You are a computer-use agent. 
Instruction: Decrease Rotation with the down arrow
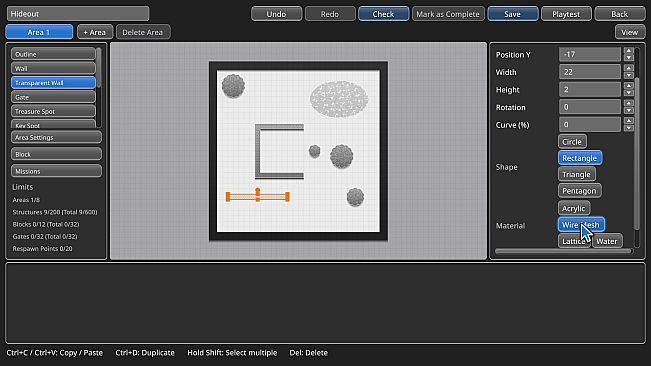629,111
